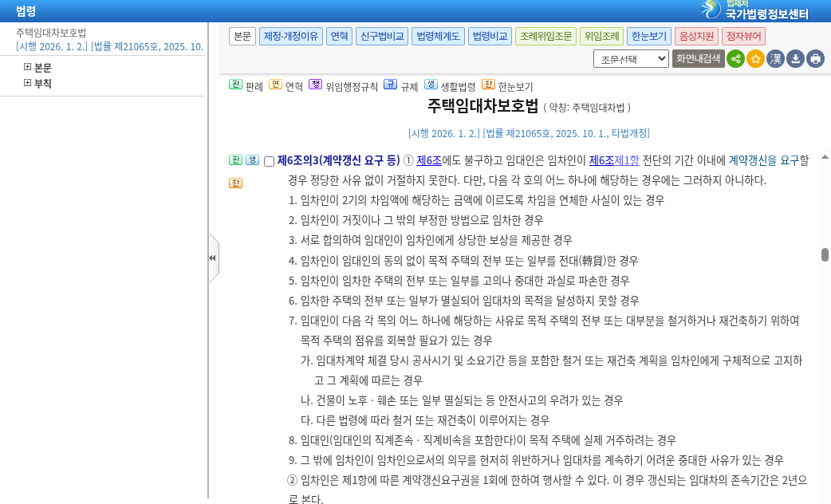Image resolution: width=831 pixels, height=504 pixels.
Task: Click sub-item 다 about 다른 법령에 따라 철거
Action: coord(425,420)
